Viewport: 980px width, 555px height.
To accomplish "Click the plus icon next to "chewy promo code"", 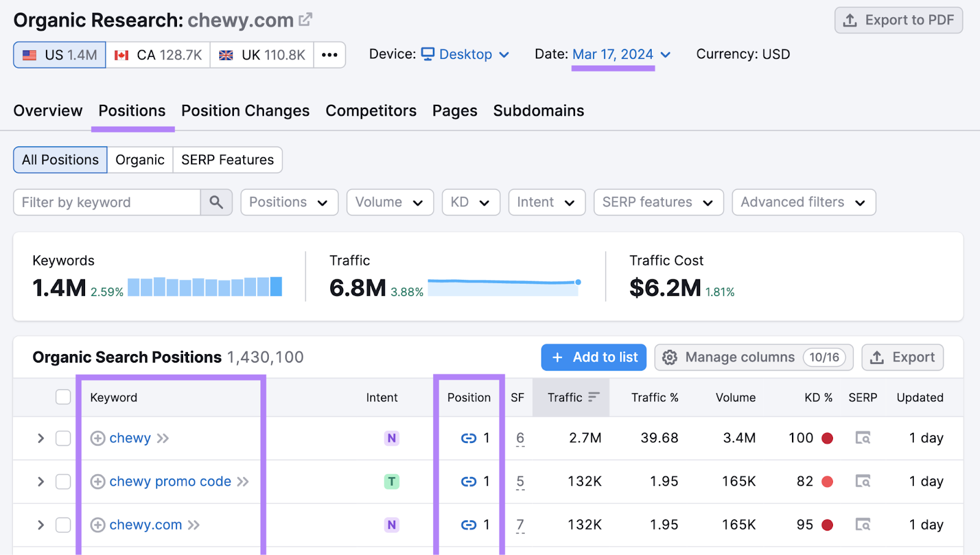I will coord(97,481).
